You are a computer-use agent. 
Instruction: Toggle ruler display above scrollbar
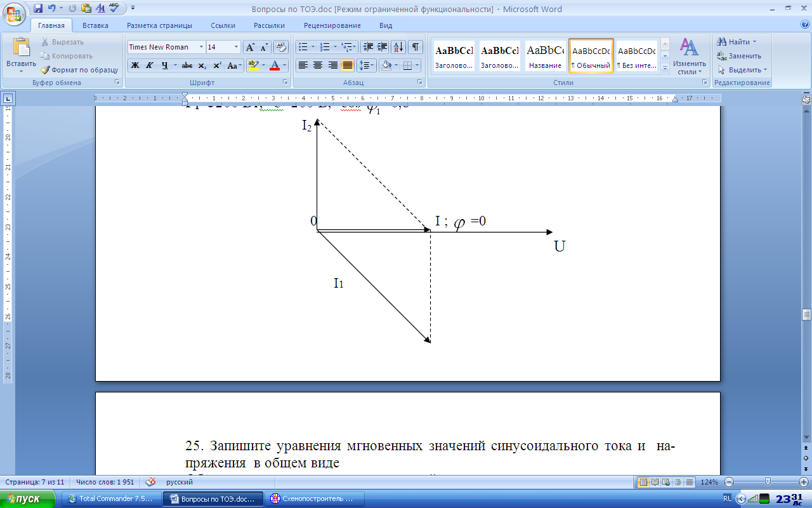click(x=806, y=99)
